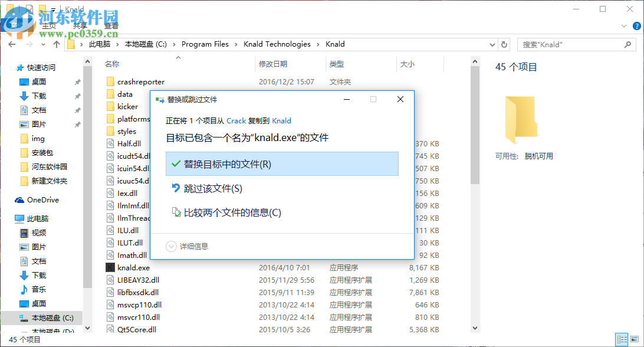Image resolution: width=644 pixels, height=347 pixels.
Task: Select the Qt5Core.dll file icon
Action: [x=111, y=329]
